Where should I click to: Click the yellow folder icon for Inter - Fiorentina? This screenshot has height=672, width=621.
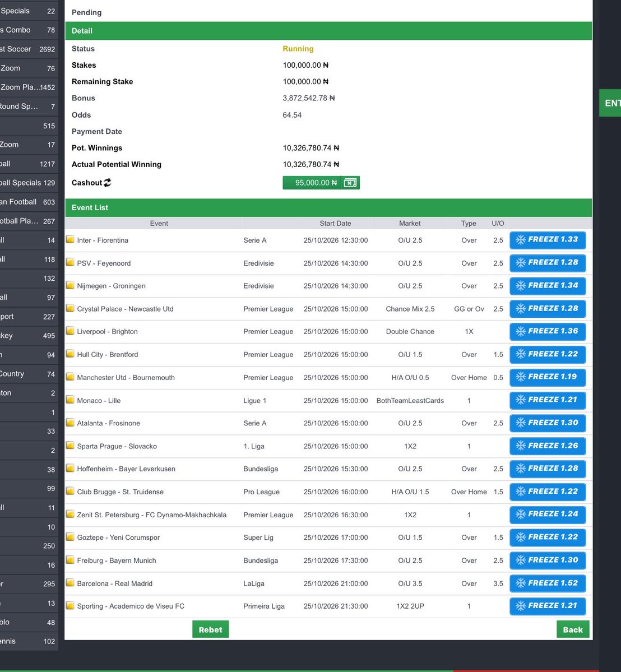coord(70,239)
